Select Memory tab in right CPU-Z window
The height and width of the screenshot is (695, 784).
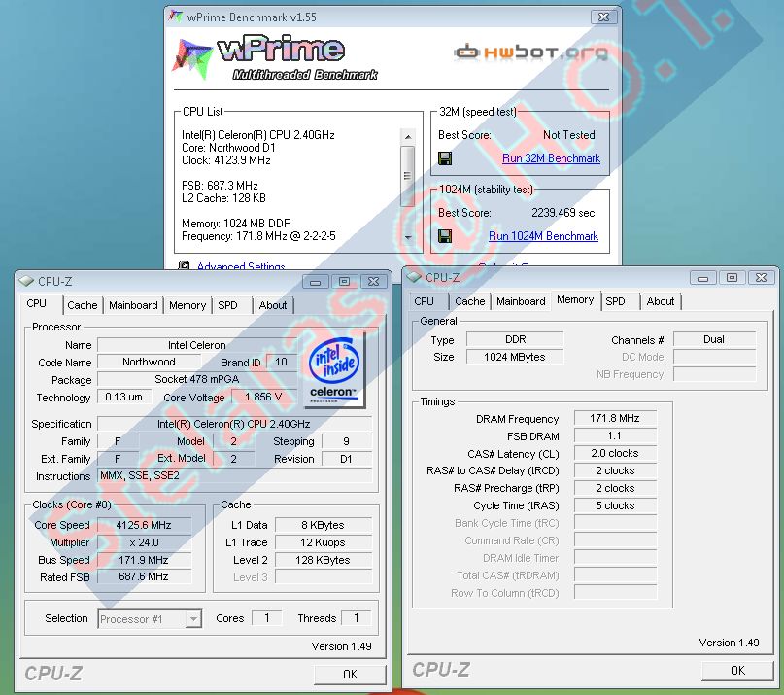(x=575, y=299)
